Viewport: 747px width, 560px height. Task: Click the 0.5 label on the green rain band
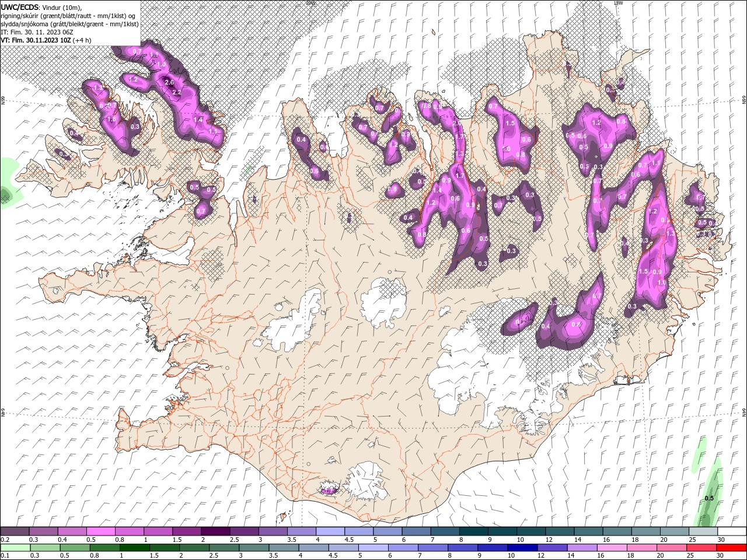709,498
